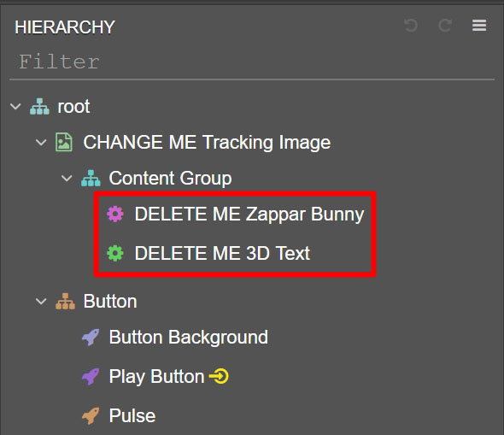Click the purple gear icon for Zappar Bunny
This screenshot has width=504, height=435.
tap(115, 214)
